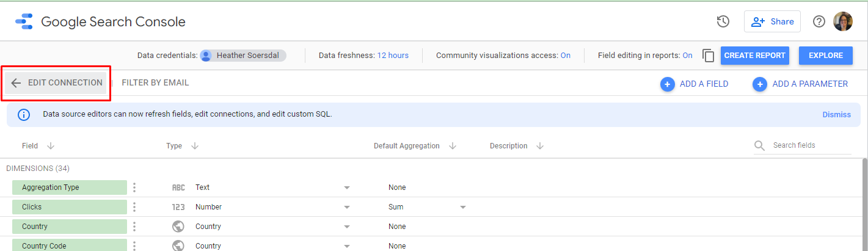Screen dimensions: 868x251
Task: Click the Looker Studio logo icon
Action: (x=24, y=22)
